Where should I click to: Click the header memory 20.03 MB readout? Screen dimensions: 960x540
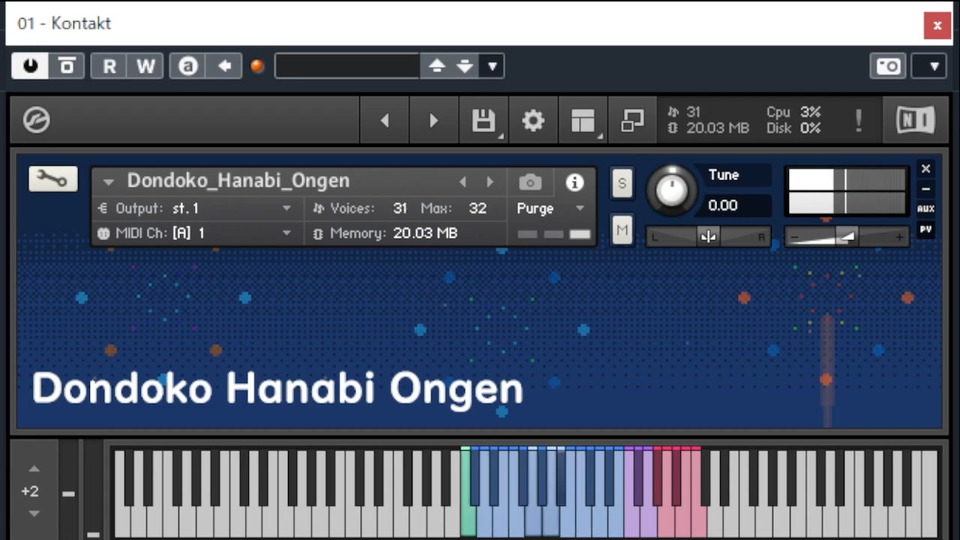[717, 128]
